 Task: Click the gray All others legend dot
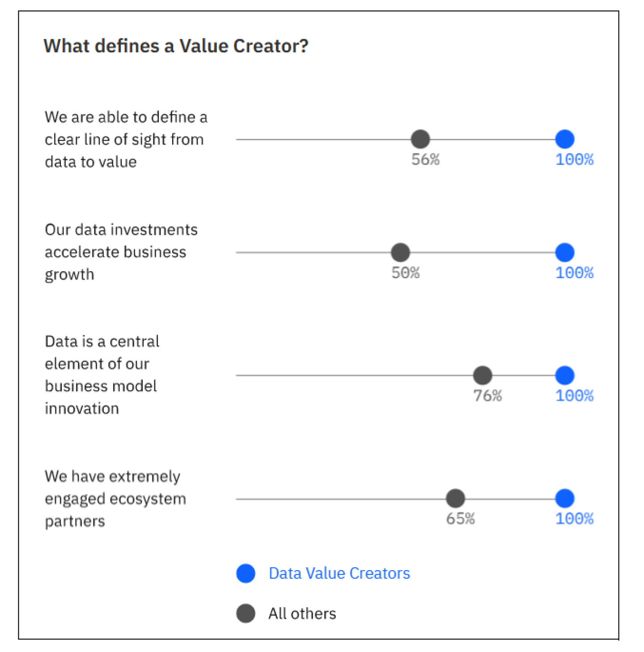pos(246,614)
